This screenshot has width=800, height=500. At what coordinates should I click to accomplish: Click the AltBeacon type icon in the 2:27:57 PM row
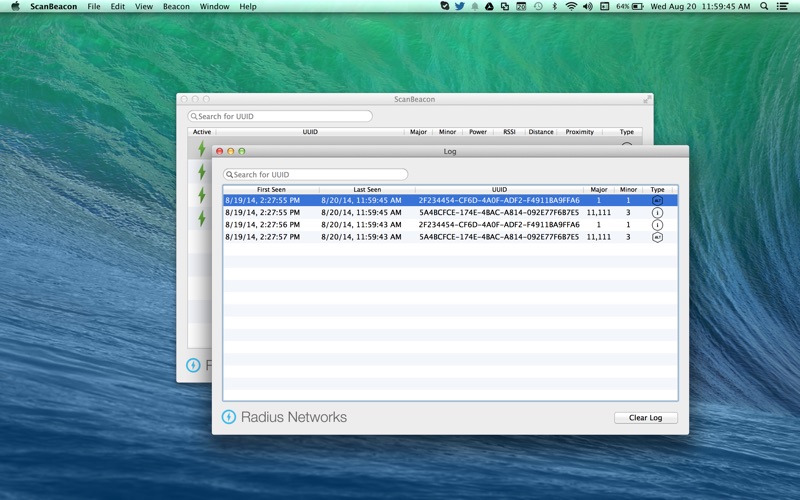coord(657,237)
